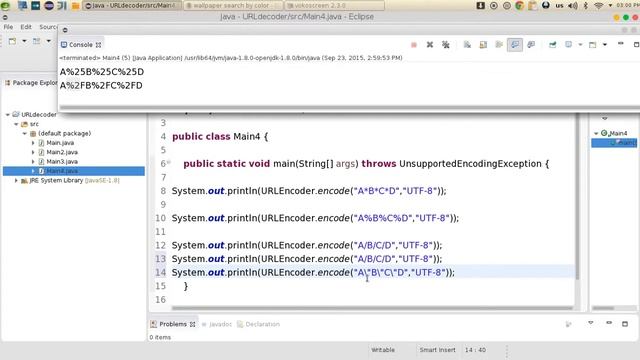Collapse the (default package) node
Screen dimensions: 640x360
point(24,133)
